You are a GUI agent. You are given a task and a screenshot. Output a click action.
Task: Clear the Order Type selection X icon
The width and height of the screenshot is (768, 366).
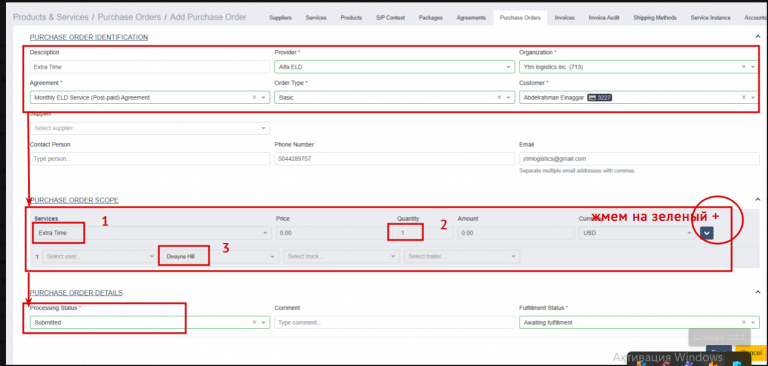tap(499, 98)
